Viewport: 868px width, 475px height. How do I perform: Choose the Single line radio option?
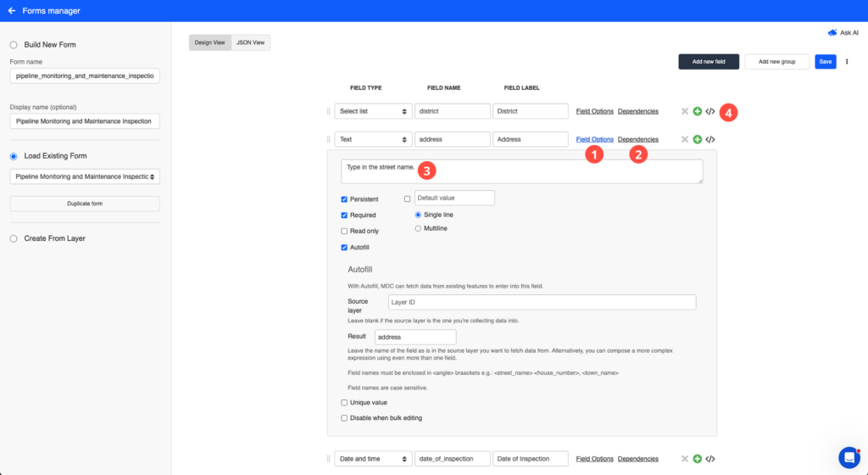pyautogui.click(x=418, y=215)
